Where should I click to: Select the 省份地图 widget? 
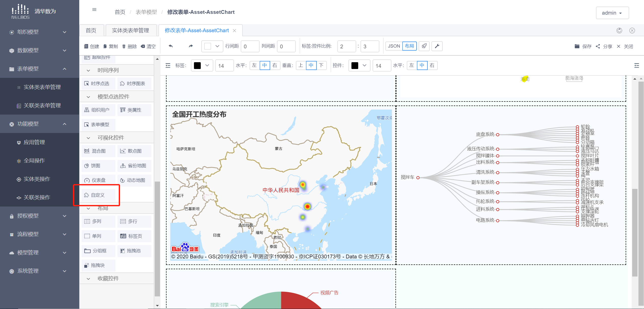[x=134, y=165]
